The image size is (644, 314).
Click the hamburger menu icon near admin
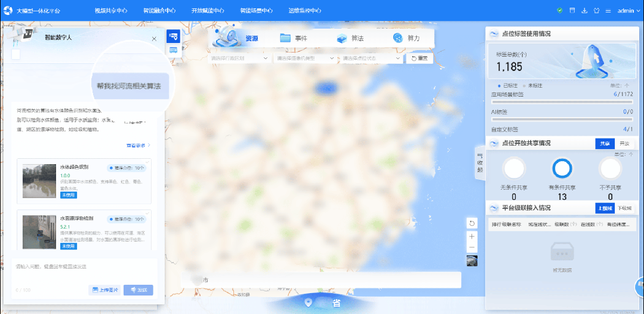(x=608, y=11)
